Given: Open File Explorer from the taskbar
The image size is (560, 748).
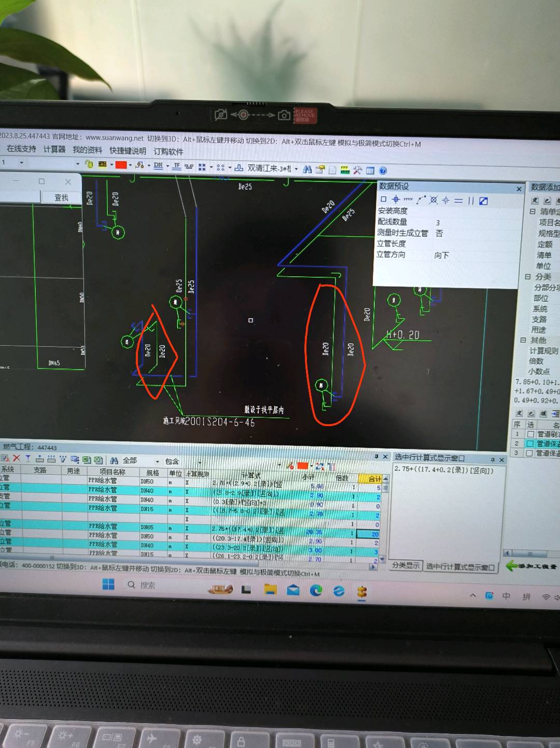Looking at the screenshot, I should click(270, 589).
